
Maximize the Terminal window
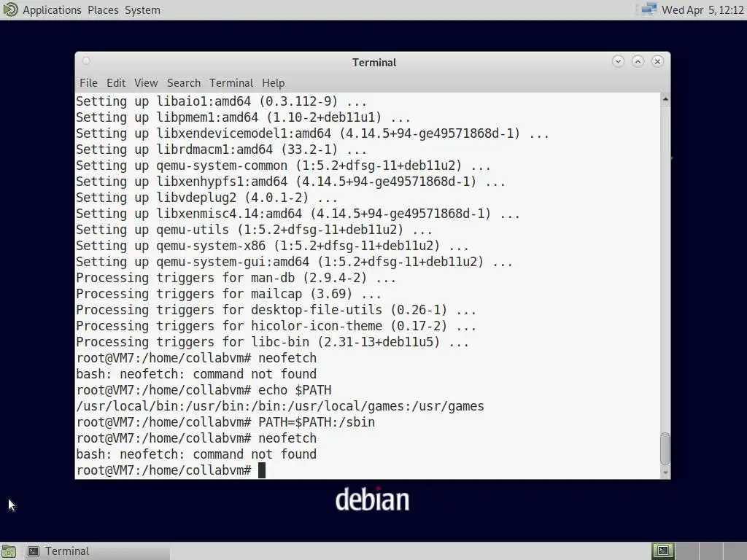coord(638,61)
